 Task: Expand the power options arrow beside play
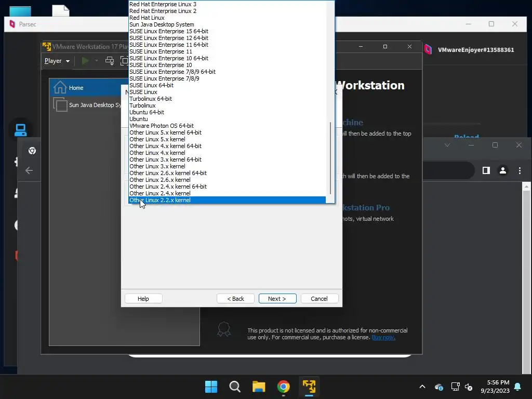(97, 61)
